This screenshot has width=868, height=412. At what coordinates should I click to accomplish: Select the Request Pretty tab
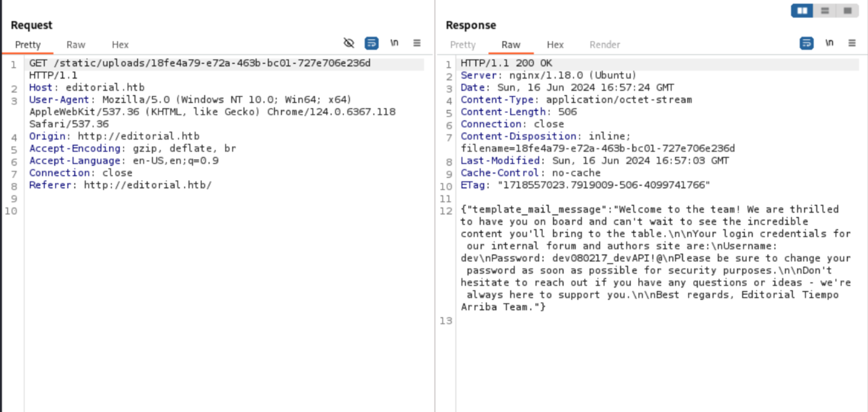tap(28, 45)
